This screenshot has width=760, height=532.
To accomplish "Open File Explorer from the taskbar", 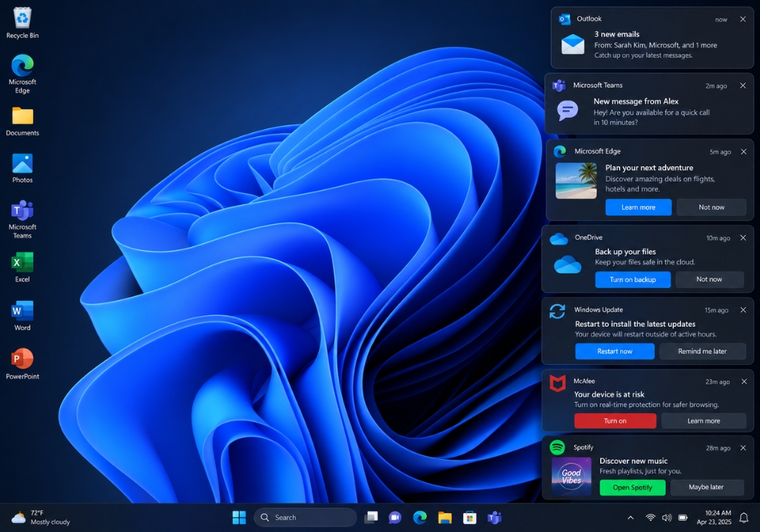I will (x=445, y=518).
